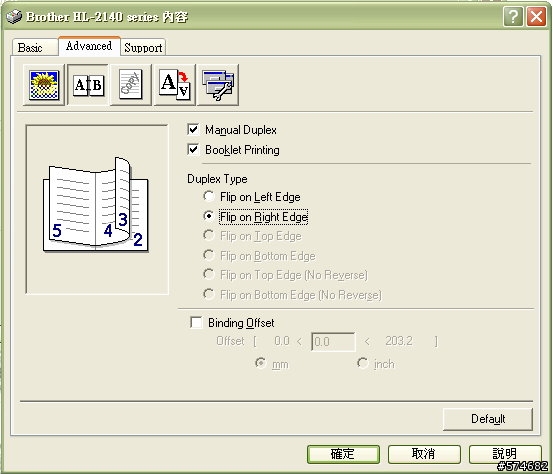This screenshot has width=553, height=474.
Task: Confirm with the 確定 button
Action: 343,454
